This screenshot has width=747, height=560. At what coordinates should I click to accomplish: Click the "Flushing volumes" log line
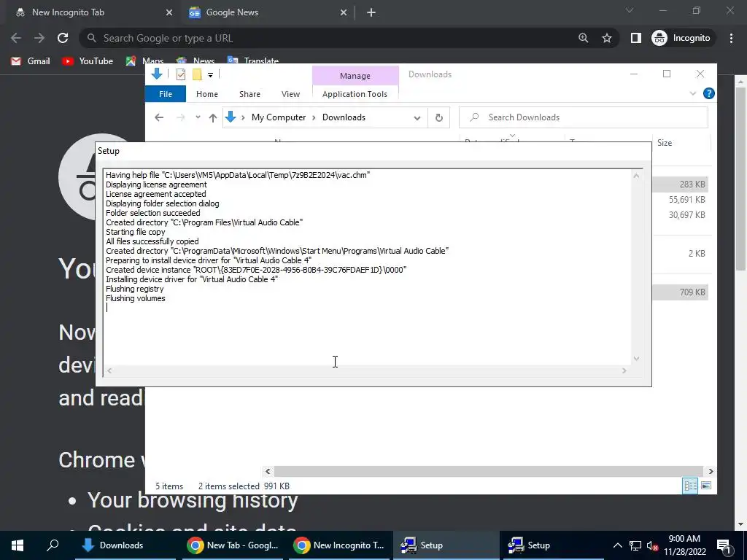pos(135,298)
